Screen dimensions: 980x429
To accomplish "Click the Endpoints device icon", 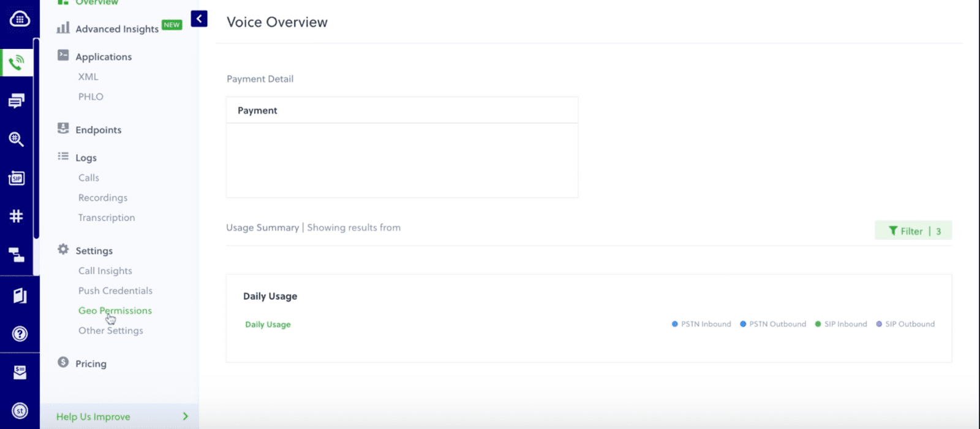I will coord(63,128).
